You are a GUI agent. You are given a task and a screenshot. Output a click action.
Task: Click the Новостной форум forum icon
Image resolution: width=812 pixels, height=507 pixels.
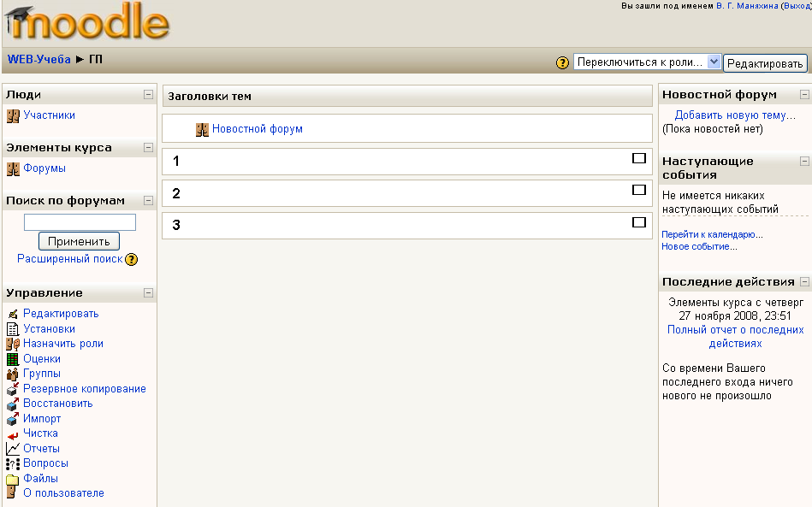(x=202, y=129)
